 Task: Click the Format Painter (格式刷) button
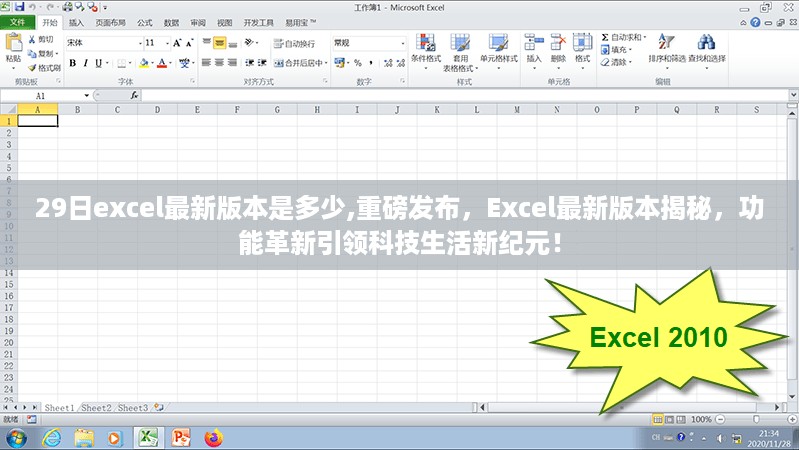46,67
